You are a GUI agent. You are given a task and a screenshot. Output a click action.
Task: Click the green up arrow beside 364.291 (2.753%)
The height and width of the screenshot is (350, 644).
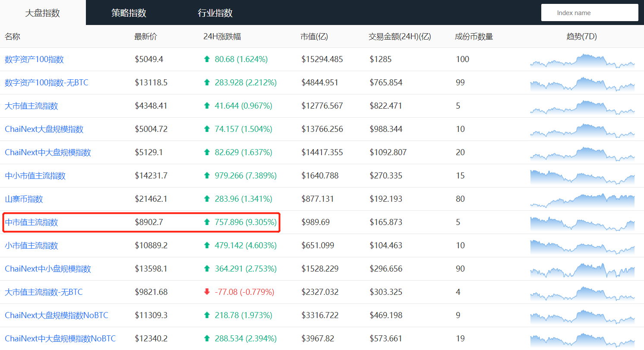[x=207, y=269]
